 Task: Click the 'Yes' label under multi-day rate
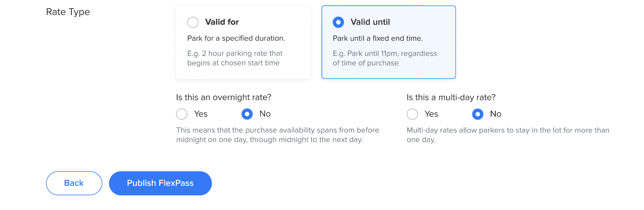[x=431, y=114]
